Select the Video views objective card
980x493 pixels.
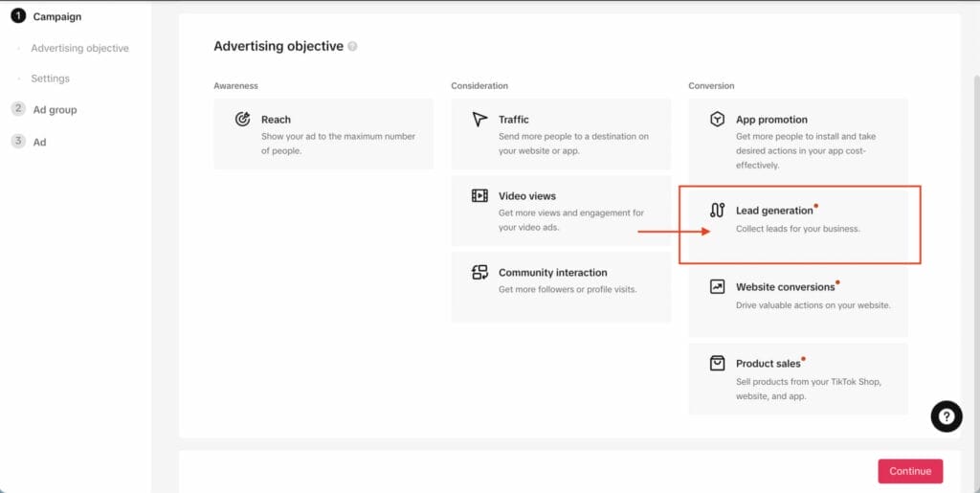tap(561, 211)
